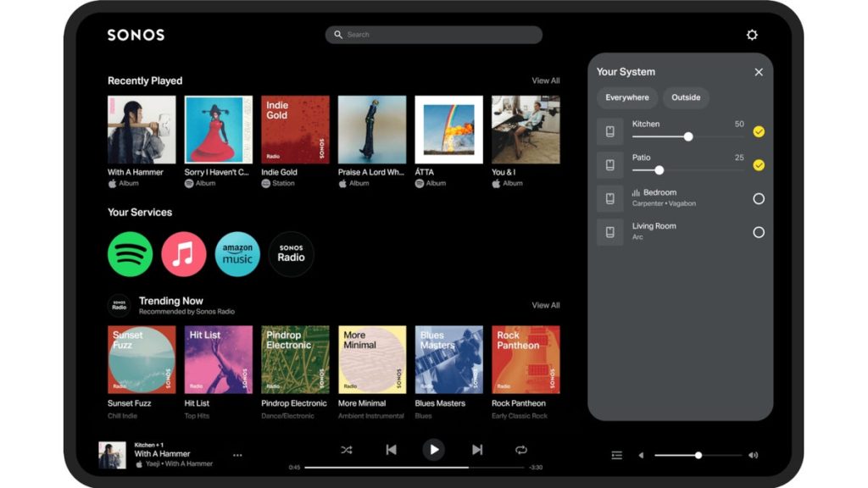This screenshot has width=868, height=488.
Task: Add Living Room to the group
Action: pos(759,232)
